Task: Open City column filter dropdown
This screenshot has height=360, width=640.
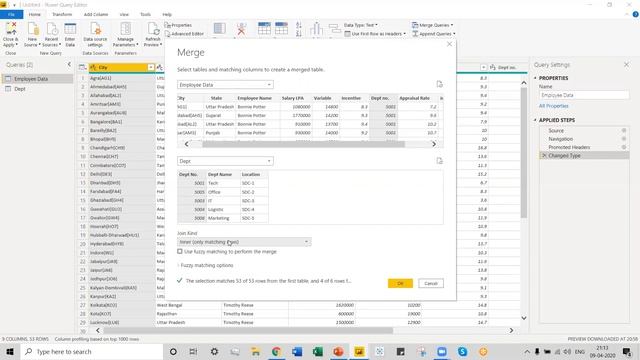Action: point(151,67)
